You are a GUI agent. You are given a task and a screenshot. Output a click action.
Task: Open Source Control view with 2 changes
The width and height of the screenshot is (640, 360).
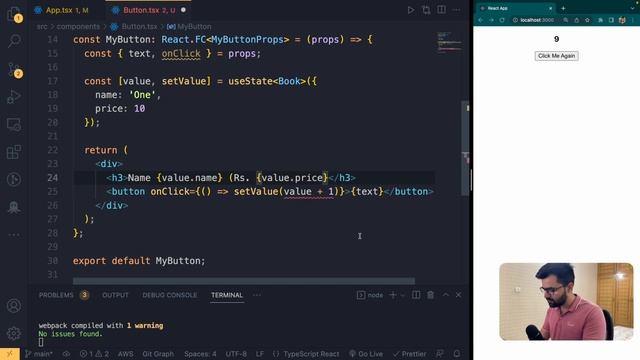point(14,69)
